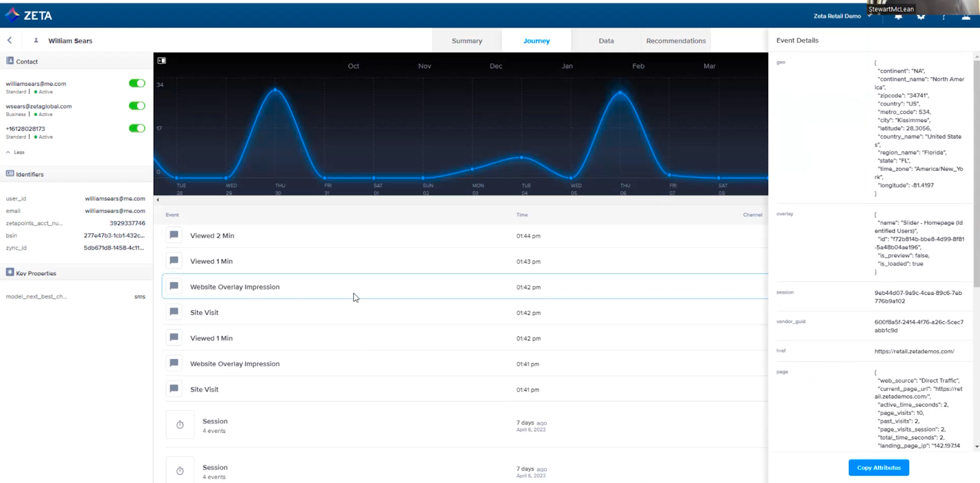The height and width of the screenshot is (483, 980).
Task: Toggle the williamsears@me.com contact switch
Action: (x=137, y=83)
